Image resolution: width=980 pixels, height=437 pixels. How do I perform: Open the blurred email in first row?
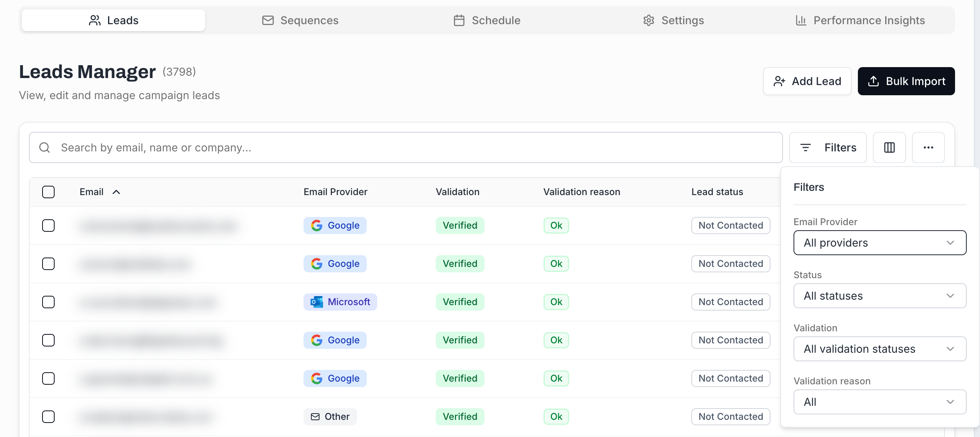158,226
